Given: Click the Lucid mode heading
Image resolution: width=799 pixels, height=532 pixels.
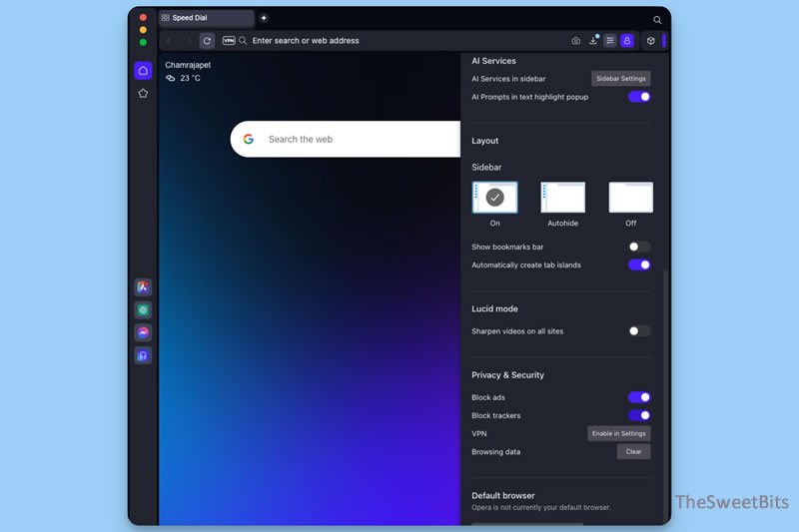Looking at the screenshot, I should pyautogui.click(x=494, y=309).
